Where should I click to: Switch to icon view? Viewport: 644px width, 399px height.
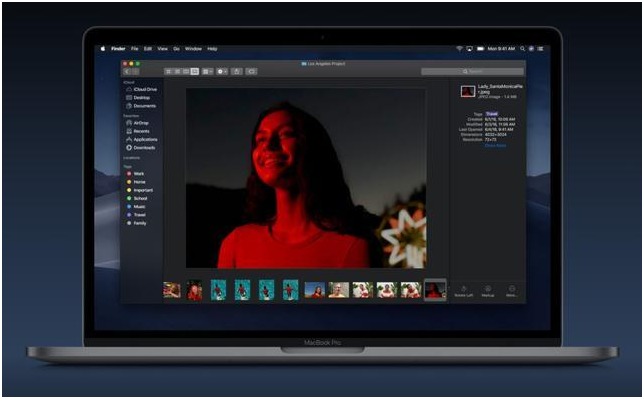(168, 71)
